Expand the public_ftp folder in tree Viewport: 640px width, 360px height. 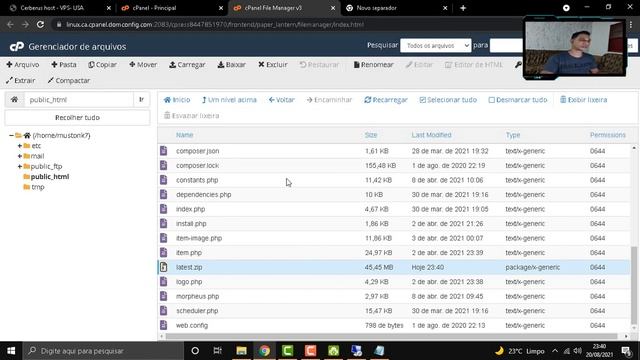20,167
